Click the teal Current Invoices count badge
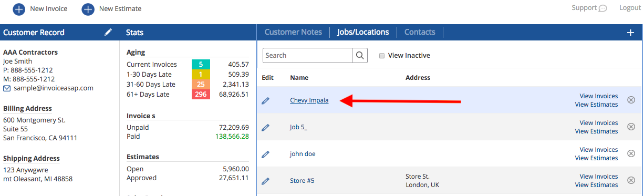This screenshot has width=644, height=196. [201, 64]
